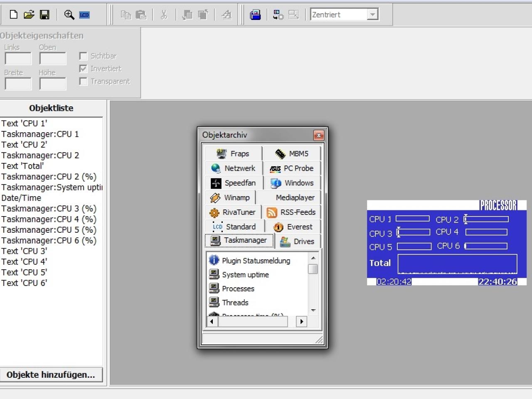
Task: Switch to the Netzwerk tab
Action: pos(234,168)
